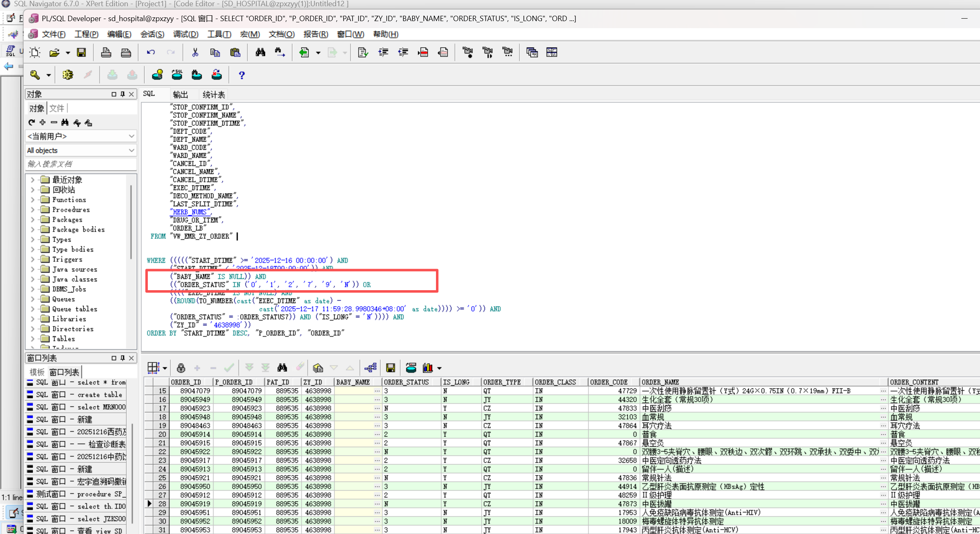The image size is (980, 534).
Task: Switch to the 输出 tab
Action: coord(180,94)
